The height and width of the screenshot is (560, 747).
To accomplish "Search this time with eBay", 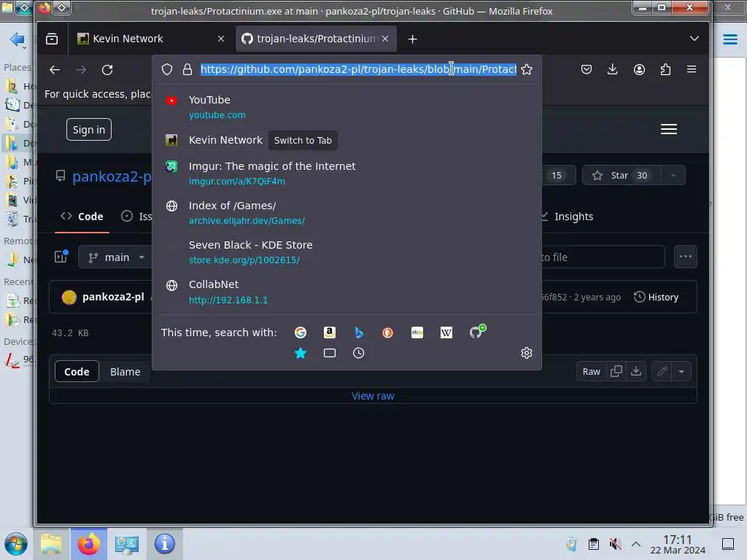I will [x=417, y=332].
